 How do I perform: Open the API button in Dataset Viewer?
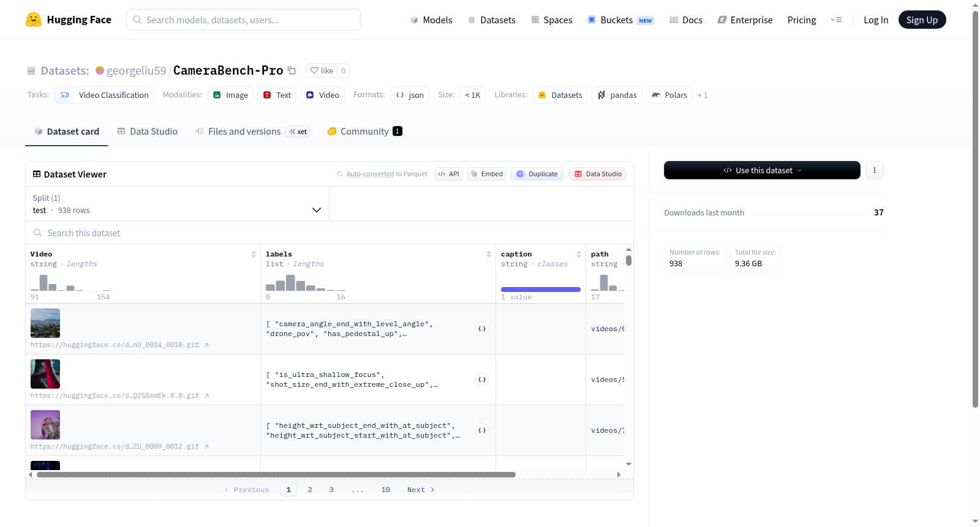[448, 174]
